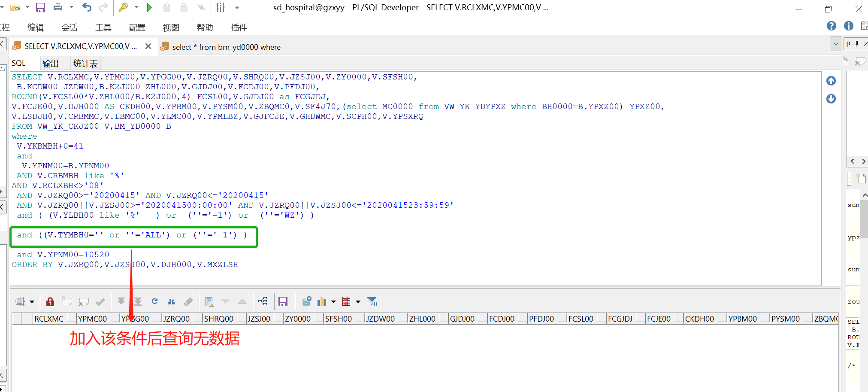The width and height of the screenshot is (868, 392).
Task: Save the SQL script with top disk icon
Action: point(41,7)
